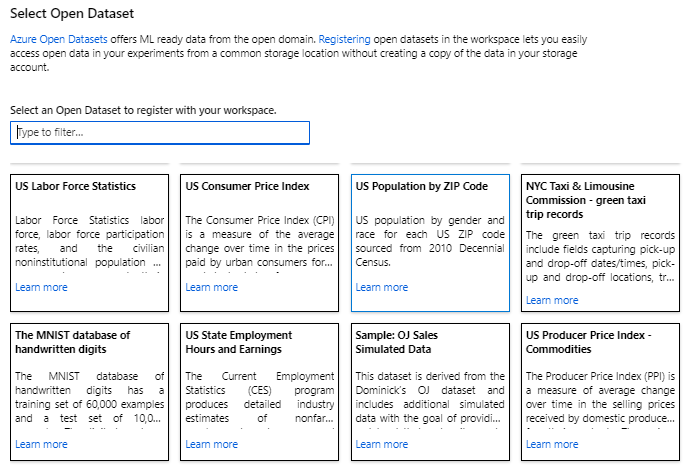Image resolution: width=685 pixels, height=467 pixels.
Task: Click Learn more for NYC green taxi records
Action: (x=552, y=300)
